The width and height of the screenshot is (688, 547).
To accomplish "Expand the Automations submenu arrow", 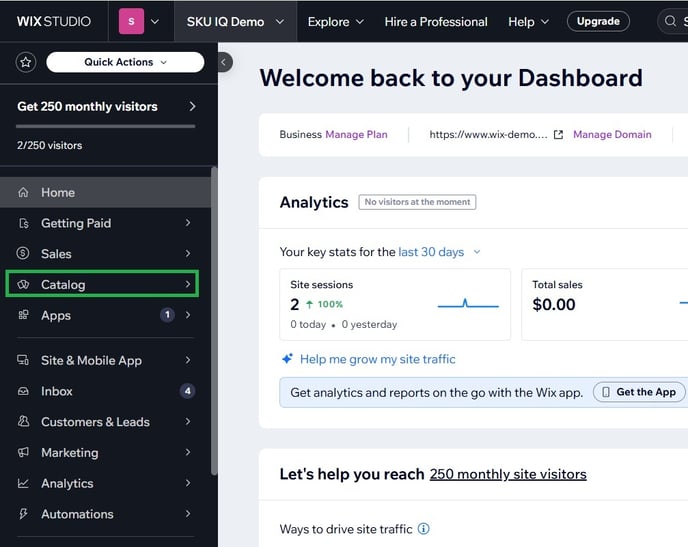I will click(x=188, y=514).
